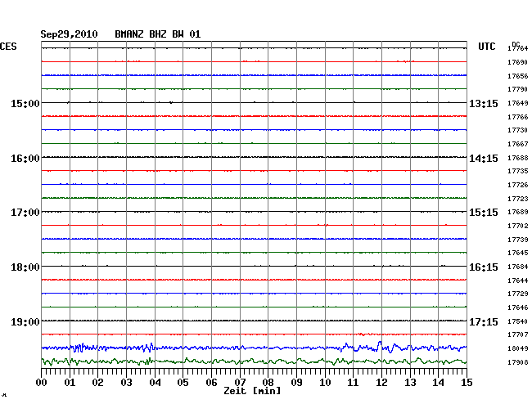
Task: Click the DC value 17649
Action: click(518, 103)
